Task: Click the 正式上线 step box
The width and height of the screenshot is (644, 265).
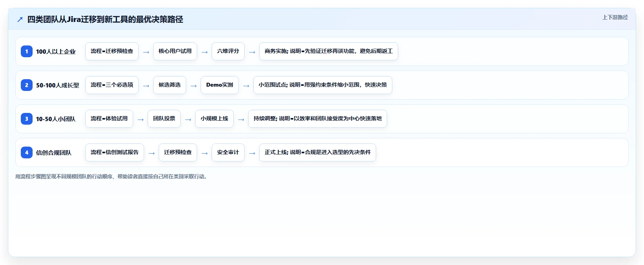Action: coord(318,152)
